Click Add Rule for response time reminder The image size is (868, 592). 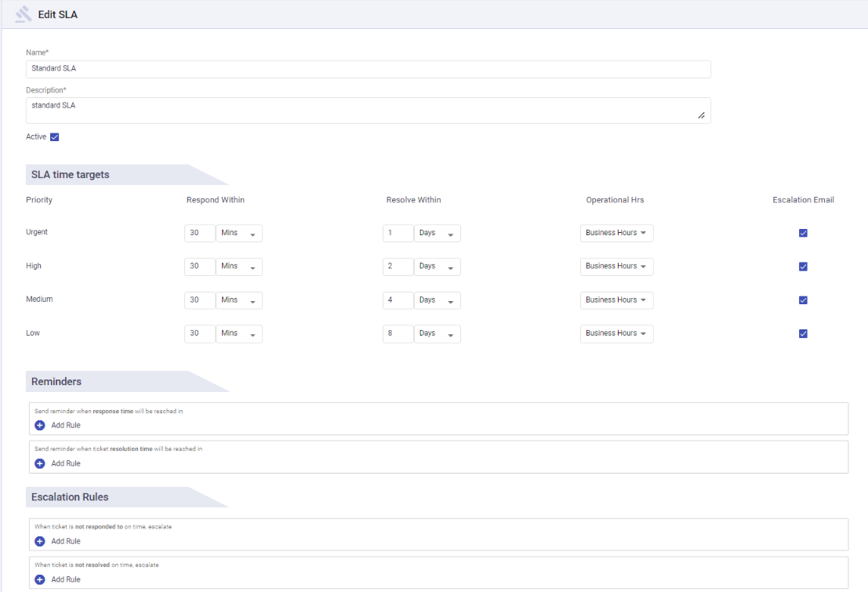point(66,425)
